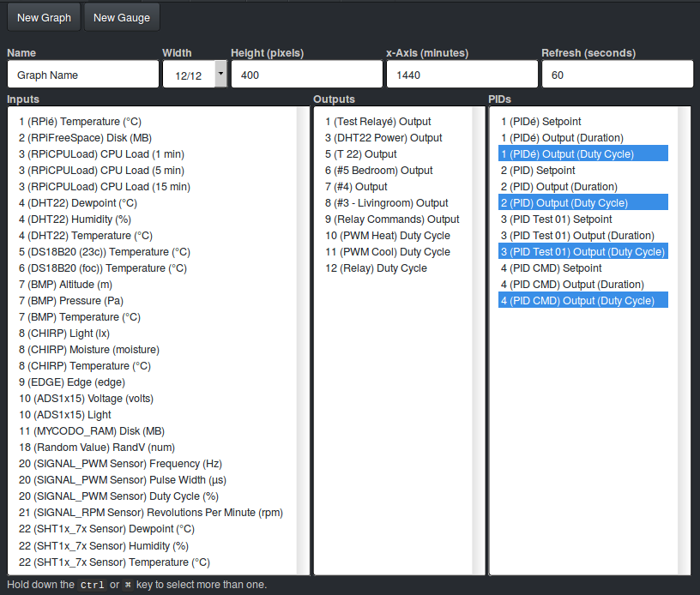Select '18 (Random Value) RandV (num)'
Image resolution: width=700 pixels, height=595 pixels.
coord(152,448)
